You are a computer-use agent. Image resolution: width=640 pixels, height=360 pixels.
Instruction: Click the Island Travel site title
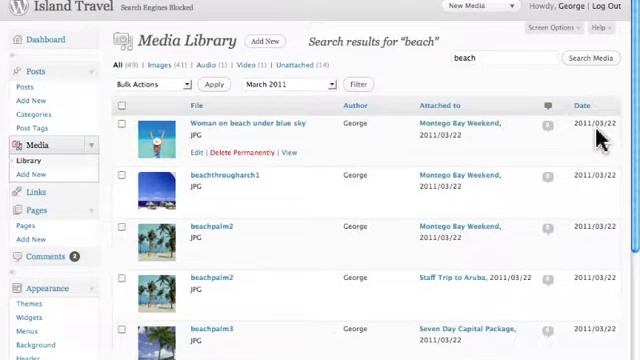pos(73,6)
